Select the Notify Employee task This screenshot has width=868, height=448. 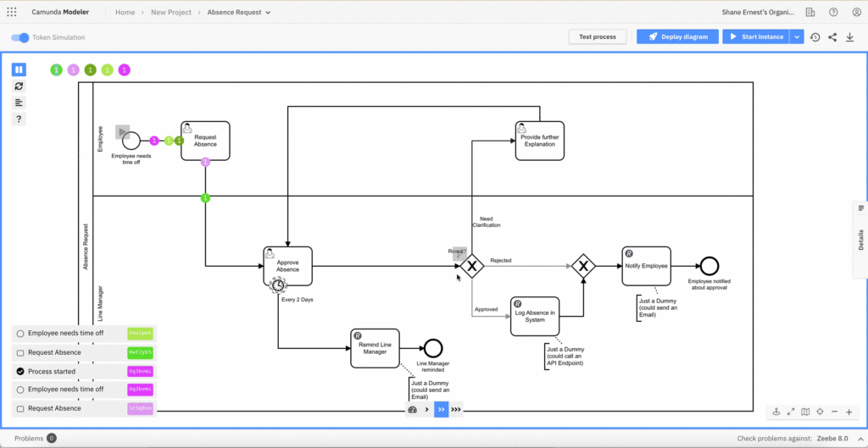pos(646,266)
